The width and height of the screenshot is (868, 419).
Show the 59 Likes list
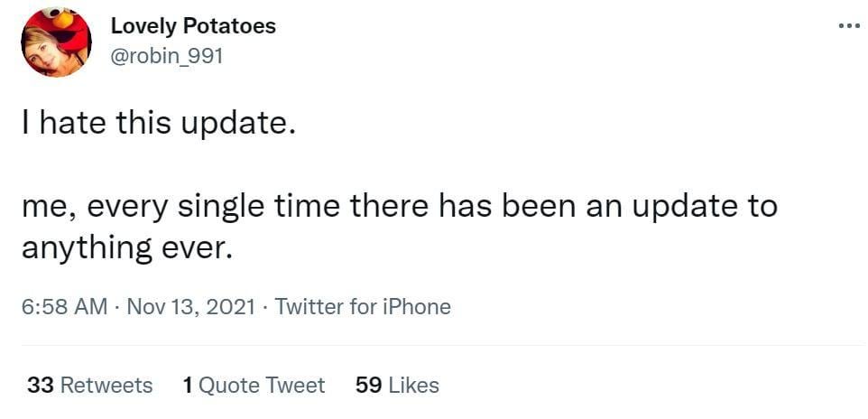coord(397,386)
